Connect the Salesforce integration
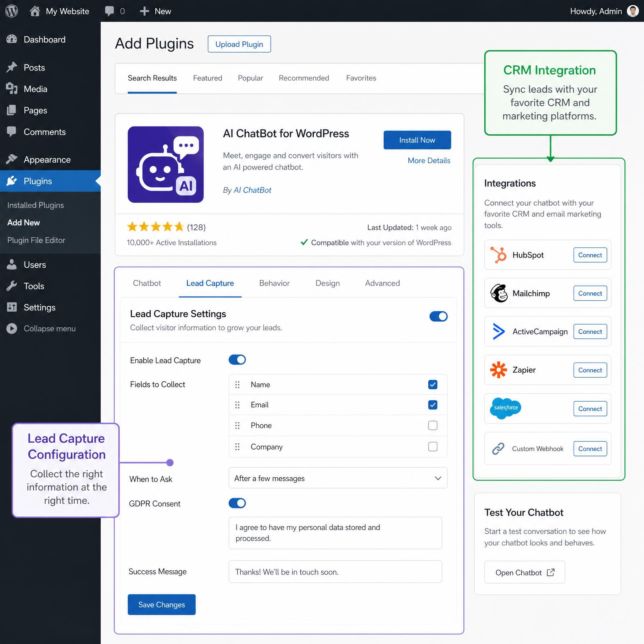 click(590, 409)
